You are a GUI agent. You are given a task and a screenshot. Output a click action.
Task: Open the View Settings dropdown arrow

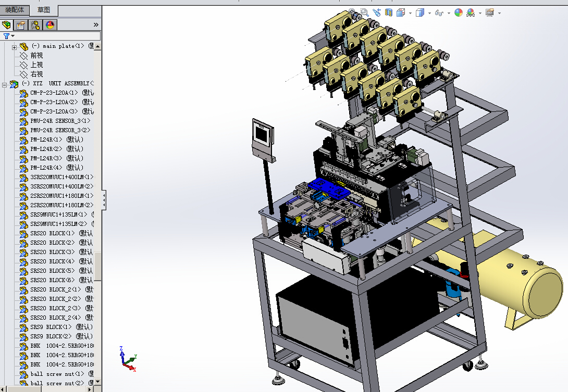click(500, 13)
